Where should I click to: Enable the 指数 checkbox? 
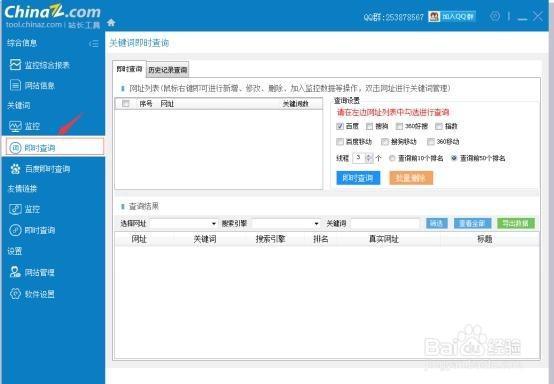click(x=439, y=126)
